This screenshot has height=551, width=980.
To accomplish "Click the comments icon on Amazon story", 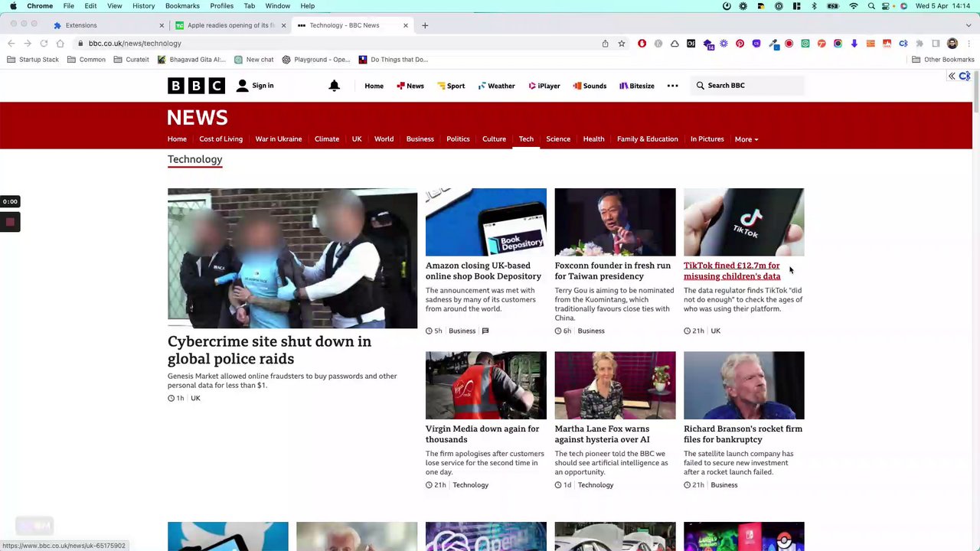I will (x=485, y=331).
